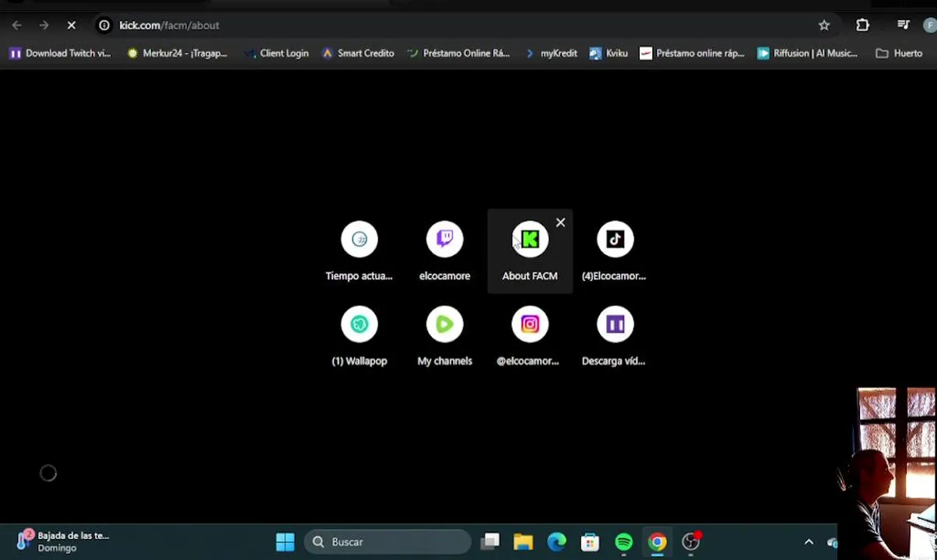The height and width of the screenshot is (560, 937).
Task: Go back to the previous page
Action: 16,26
